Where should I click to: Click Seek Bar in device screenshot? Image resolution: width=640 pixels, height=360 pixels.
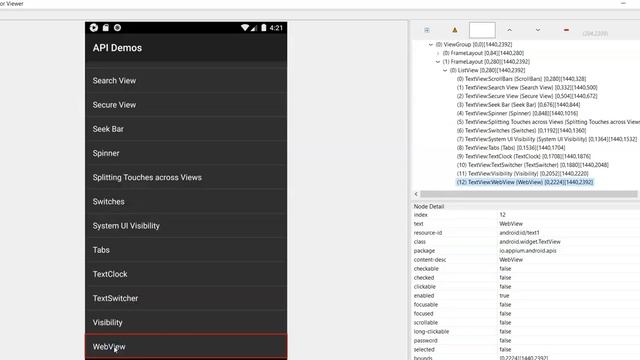(186, 129)
